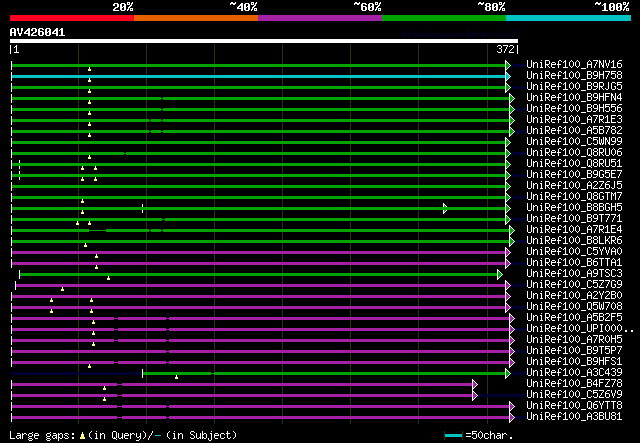The width and height of the screenshot is (640, 443).
Task: Click the arrowhead ending the UniRef100_A7NV16 bar
Action: click(x=508, y=65)
